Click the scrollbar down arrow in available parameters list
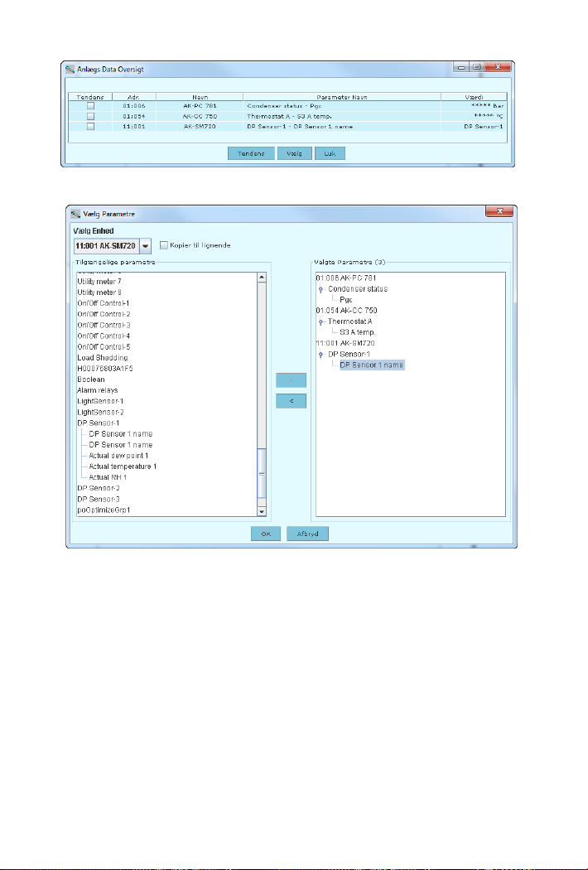This screenshot has height=870, width=588. point(262,511)
